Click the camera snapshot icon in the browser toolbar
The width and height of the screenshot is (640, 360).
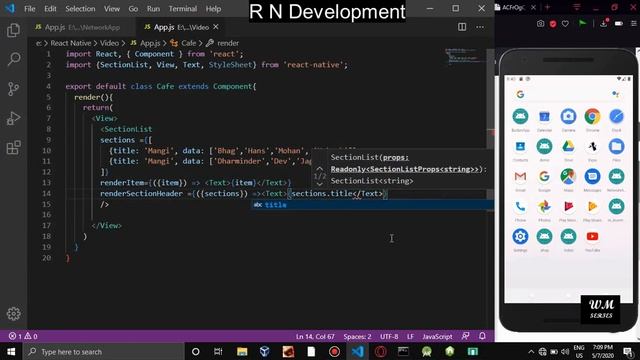pyautogui.click(x=540, y=24)
